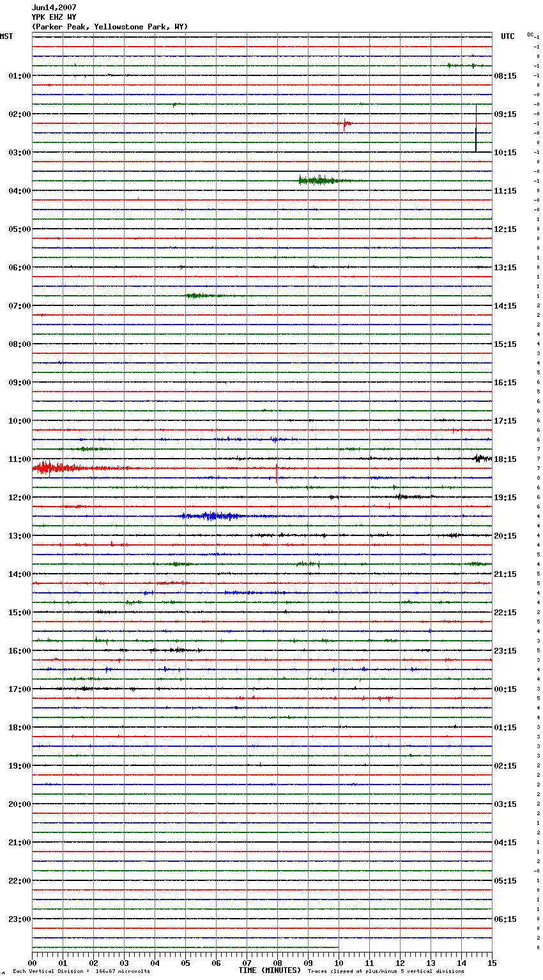
Task: Select the station code YPK EHZ WY
Action: [54, 17]
